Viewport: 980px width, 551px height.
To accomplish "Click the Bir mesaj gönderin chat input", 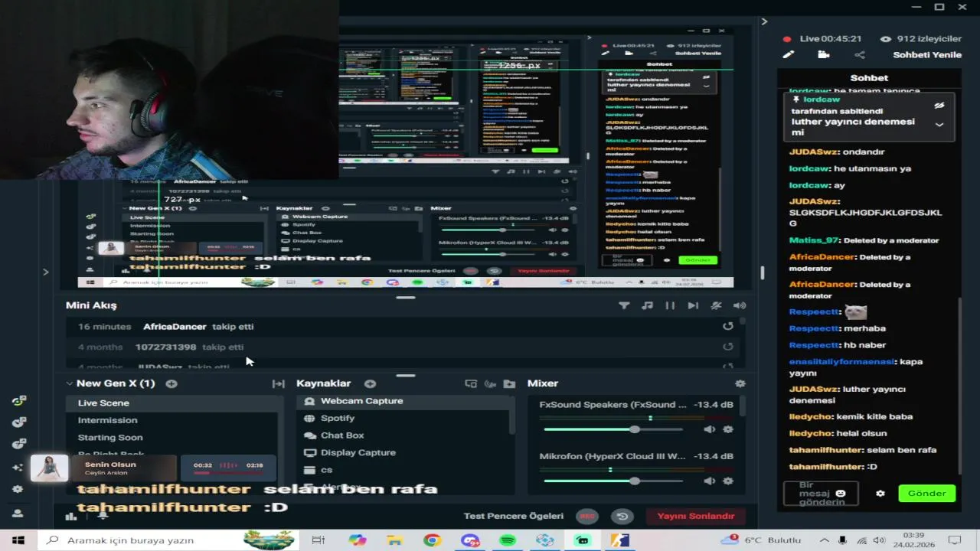I will pyautogui.click(x=821, y=494).
